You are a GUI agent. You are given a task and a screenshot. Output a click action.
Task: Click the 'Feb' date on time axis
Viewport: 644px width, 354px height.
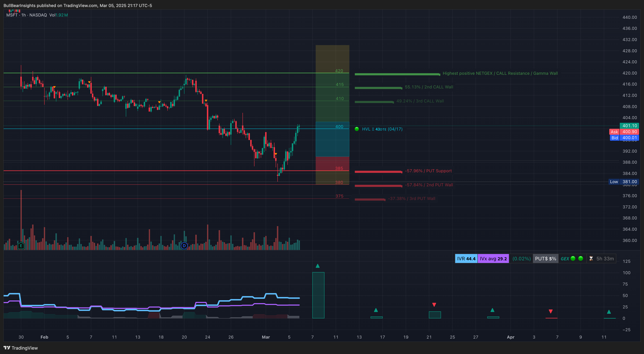[x=44, y=337]
